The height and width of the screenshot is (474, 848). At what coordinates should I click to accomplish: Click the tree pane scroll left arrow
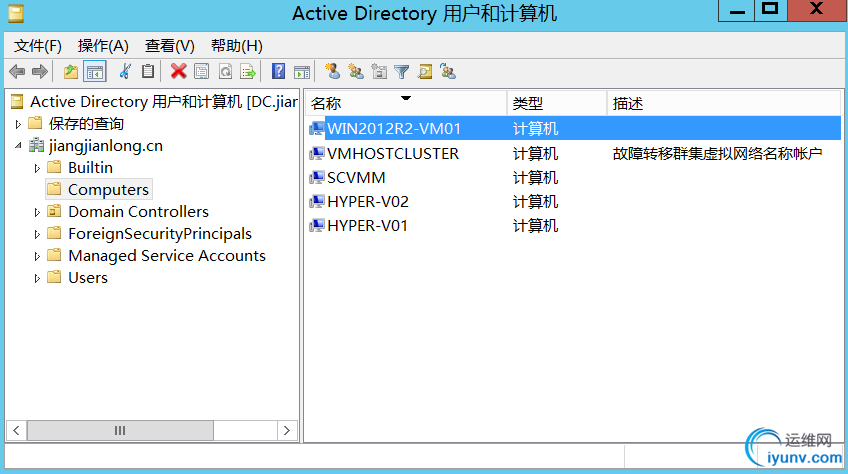(16, 431)
